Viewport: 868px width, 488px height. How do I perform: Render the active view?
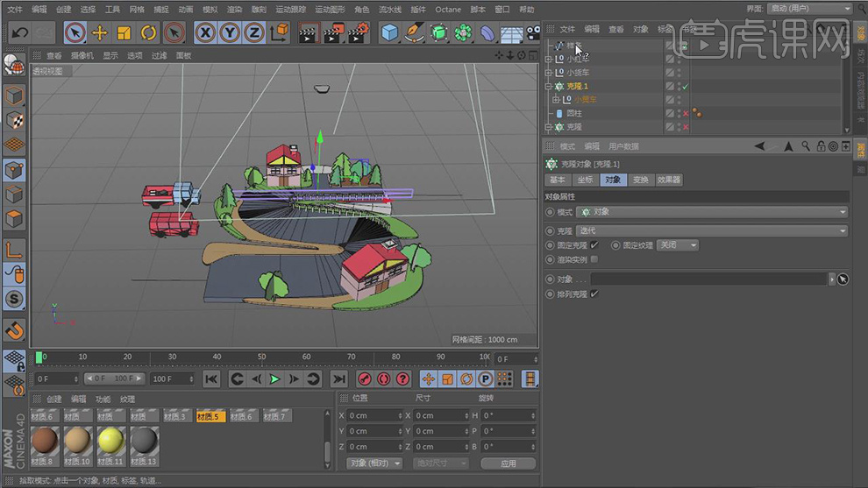click(308, 32)
